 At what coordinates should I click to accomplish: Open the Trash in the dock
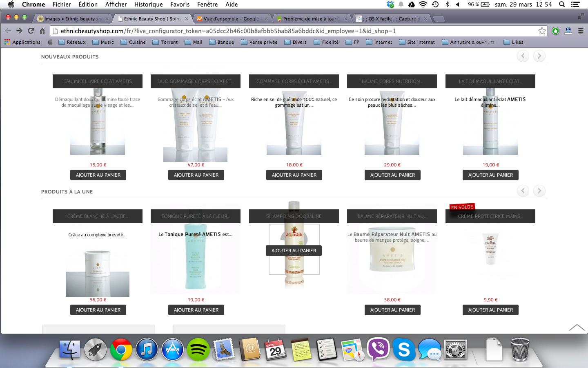(520, 350)
